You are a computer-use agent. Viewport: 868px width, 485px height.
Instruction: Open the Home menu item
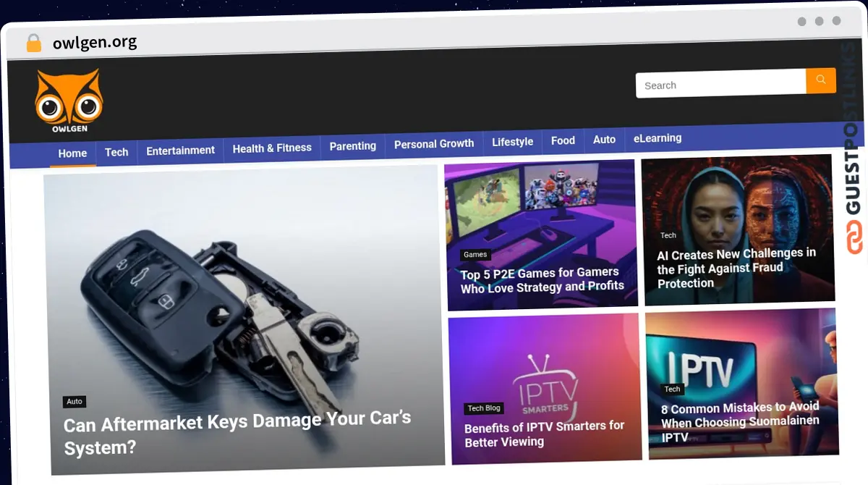[72, 153]
